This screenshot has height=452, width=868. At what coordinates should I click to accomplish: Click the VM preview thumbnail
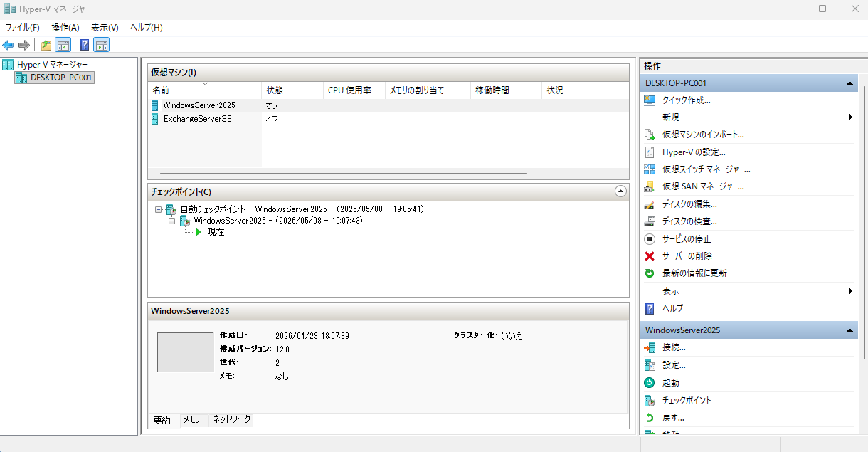(185, 352)
